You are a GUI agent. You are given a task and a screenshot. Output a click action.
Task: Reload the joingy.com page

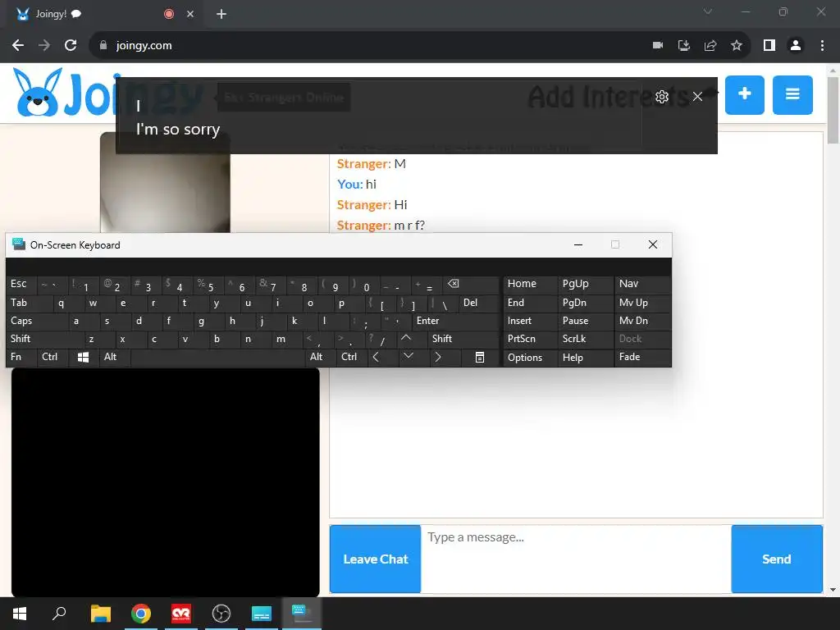point(71,46)
